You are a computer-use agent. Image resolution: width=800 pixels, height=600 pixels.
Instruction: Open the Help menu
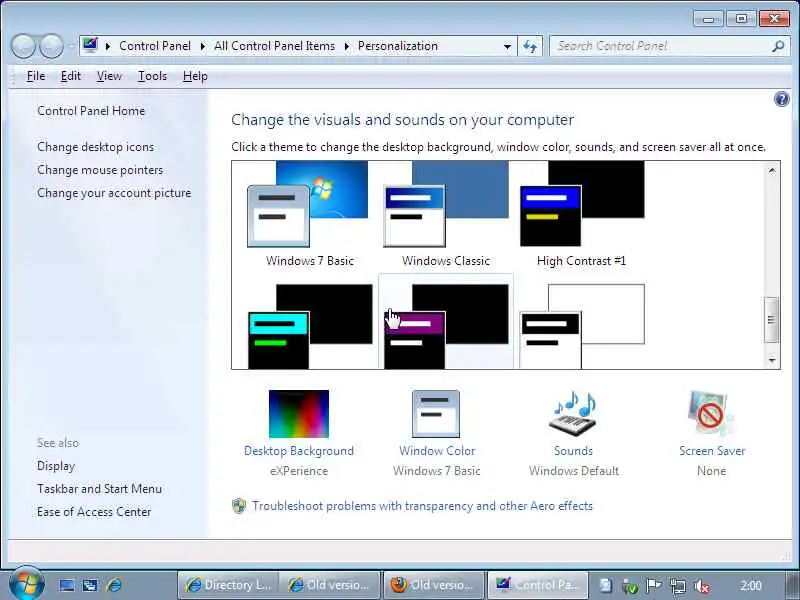point(195,76)
